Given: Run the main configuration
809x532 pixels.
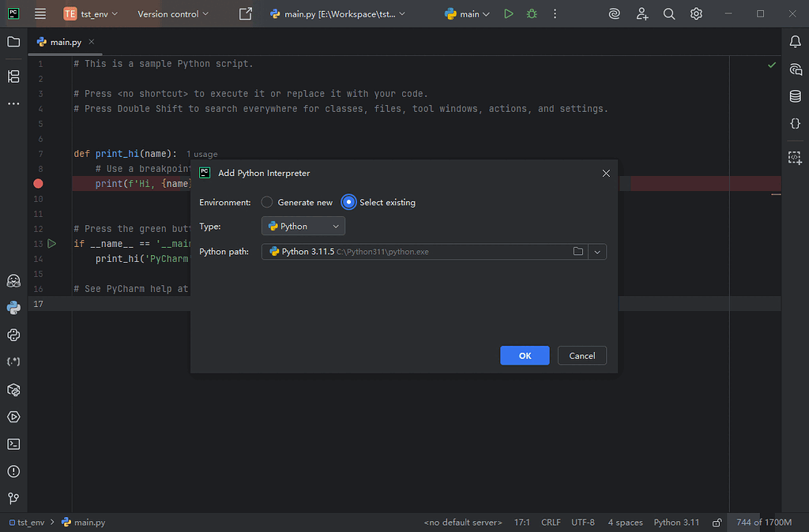Looking at the screenshot, I should pyautogui.click(x=509, y=14).
